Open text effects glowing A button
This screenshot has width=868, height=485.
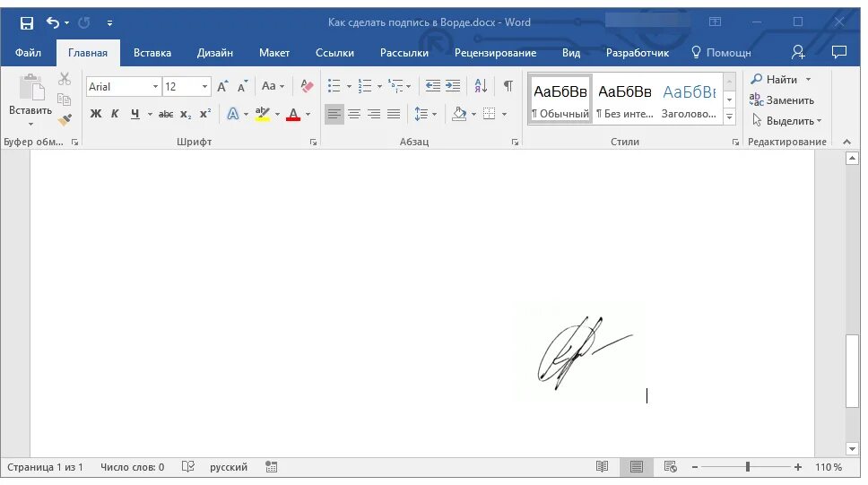click(233, 114)
